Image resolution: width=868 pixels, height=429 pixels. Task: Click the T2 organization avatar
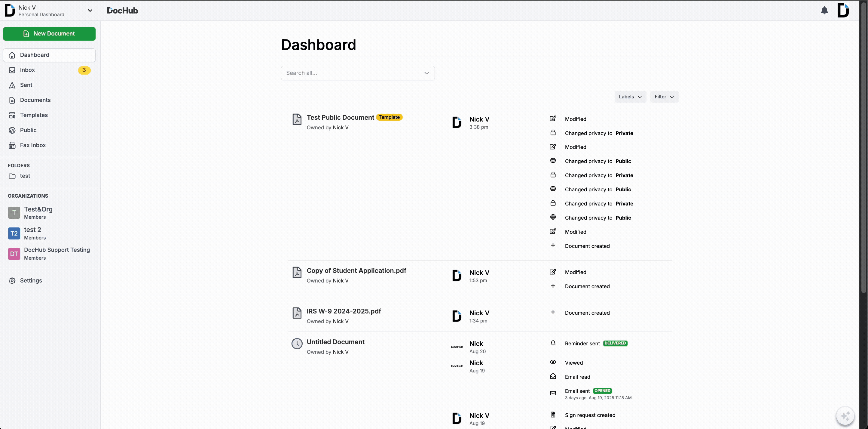14,233
